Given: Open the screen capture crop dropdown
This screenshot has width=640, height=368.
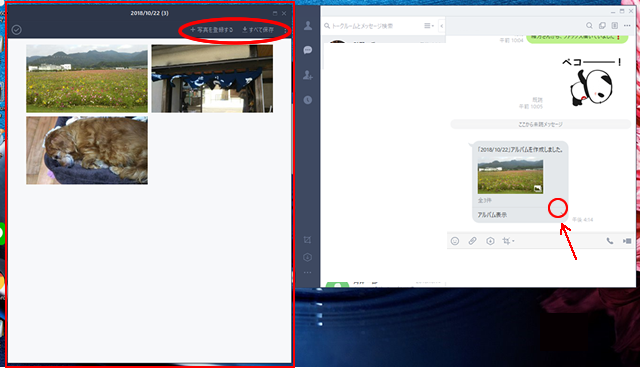Looking at the screenshot, I should pyautogui.click(x=508, y=241).
